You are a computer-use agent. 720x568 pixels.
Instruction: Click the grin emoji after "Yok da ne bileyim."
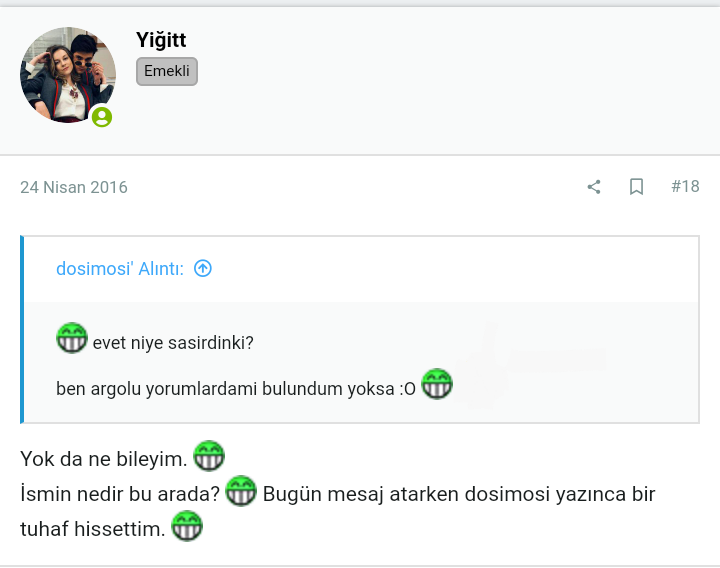pos(208,455)
